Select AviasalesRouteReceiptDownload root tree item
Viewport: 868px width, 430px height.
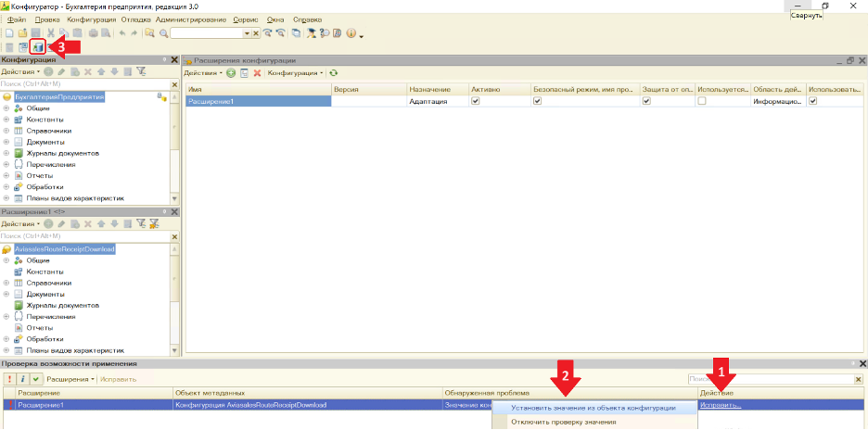[x=64, y=249]
